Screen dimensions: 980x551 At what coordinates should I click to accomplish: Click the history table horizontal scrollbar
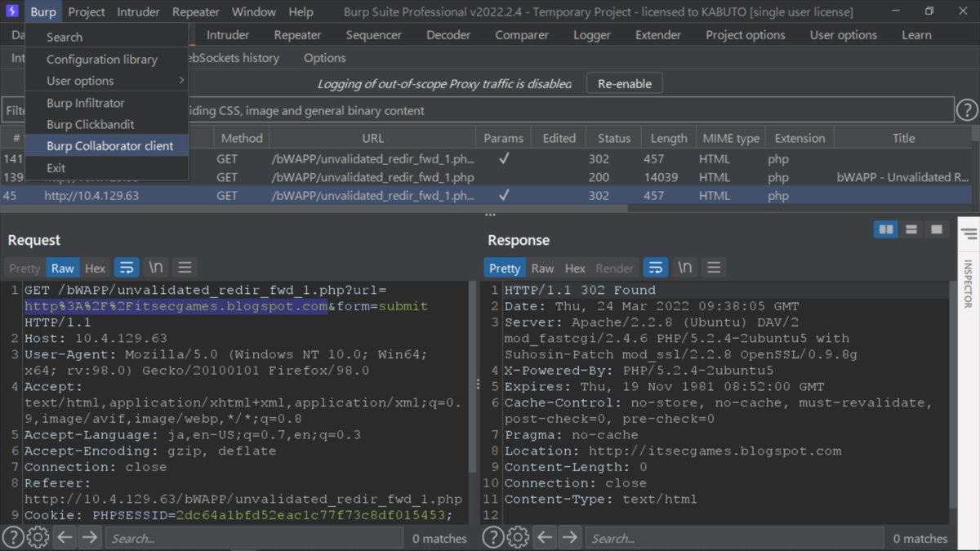314,208
